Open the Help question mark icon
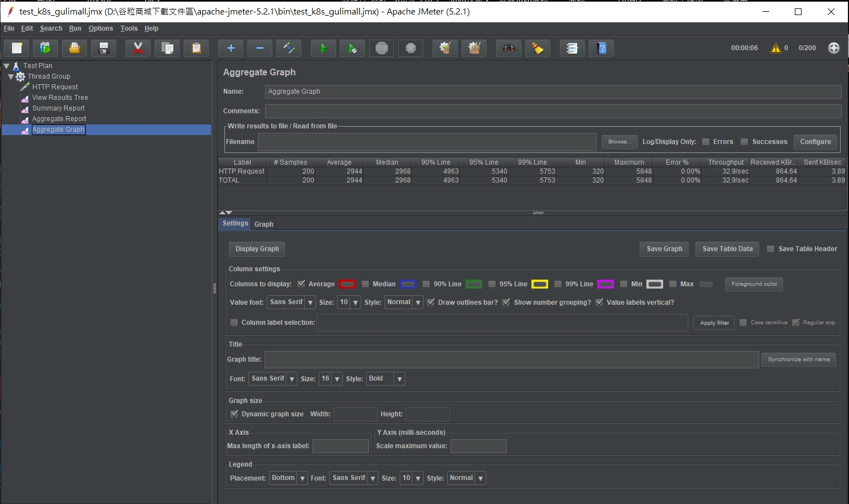This screenshot has width=849, height=504. point(601,49)
